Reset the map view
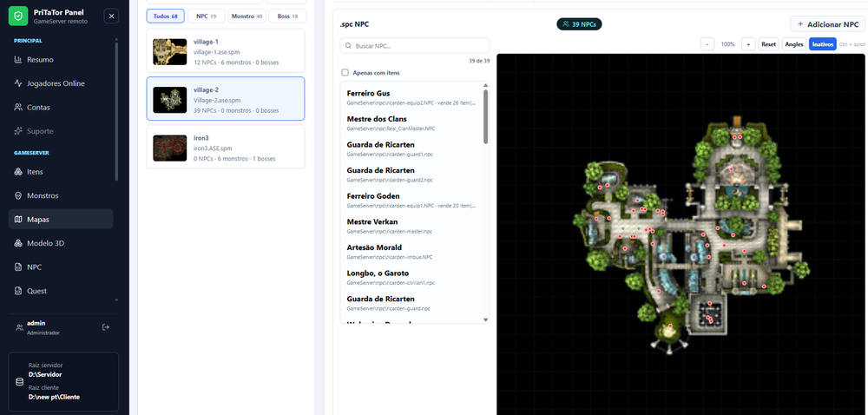 [x=768, y=44]
